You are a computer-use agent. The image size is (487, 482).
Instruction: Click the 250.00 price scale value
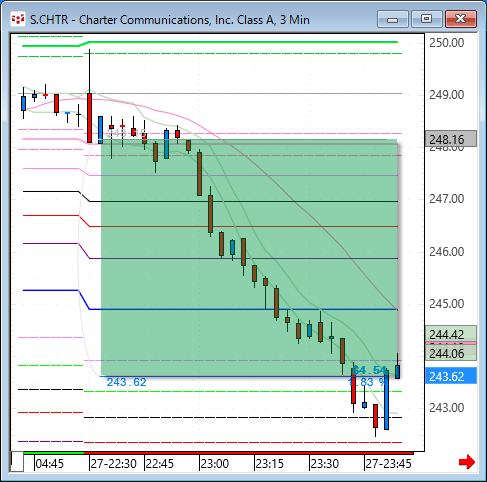(446, 43)
